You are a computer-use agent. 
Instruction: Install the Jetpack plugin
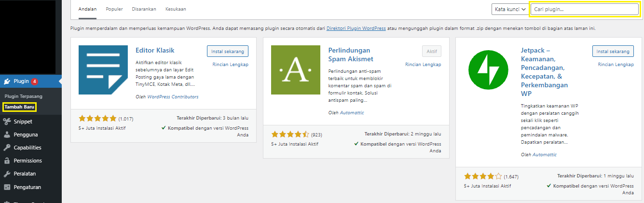pyautogui.click(x=613, y=51)
